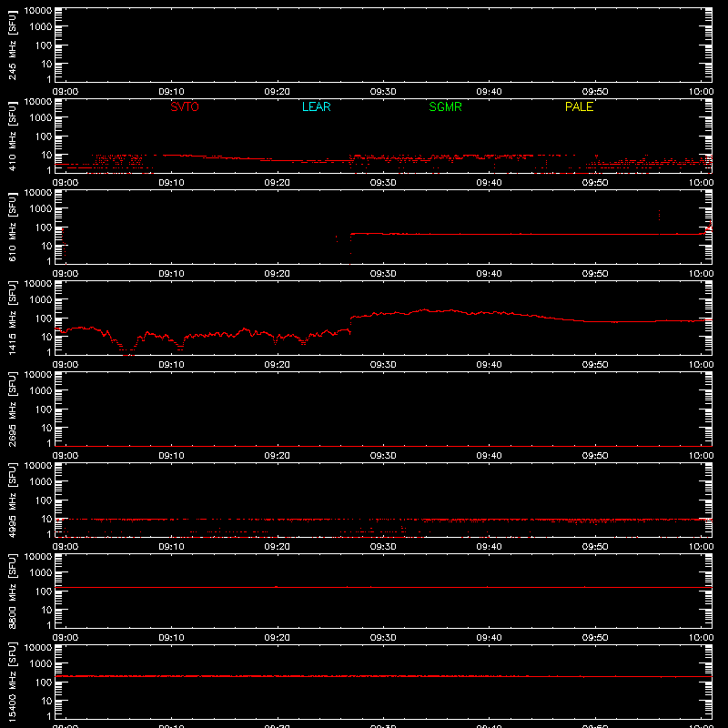The image size is (728, 728).
Task: Click the 10 tick on 610 MHz axis
Action: tap(47, 246)
